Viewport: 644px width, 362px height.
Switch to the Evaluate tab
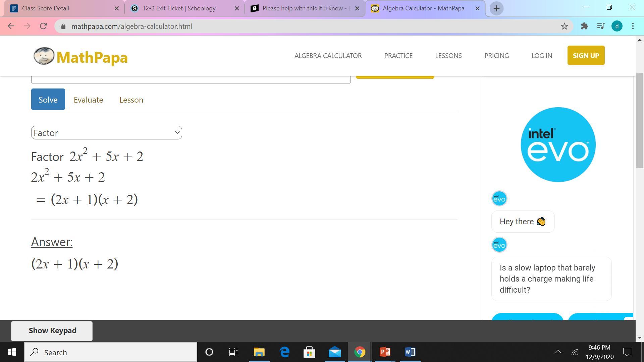tap(88, 100)
